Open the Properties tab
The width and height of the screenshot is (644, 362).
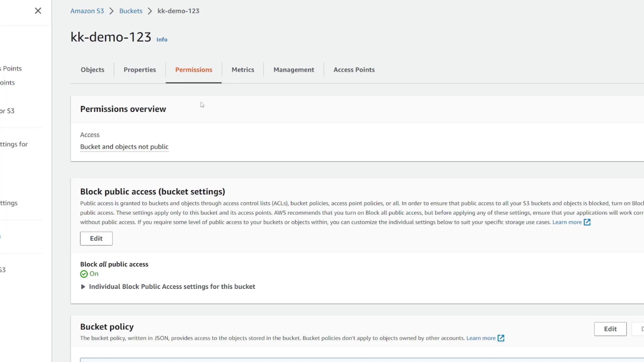(140, 70)
